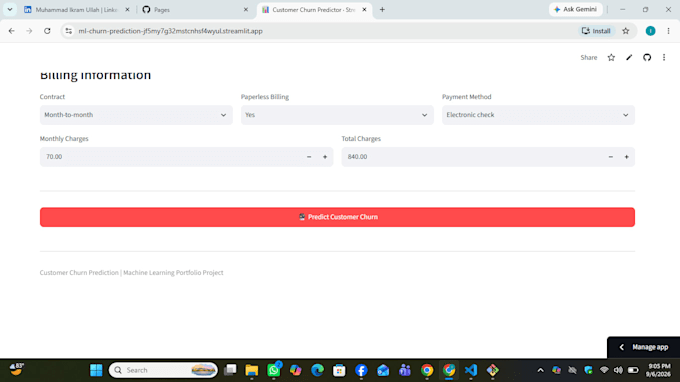
Task: Open the Manage app panel
Action: [644, 347]
